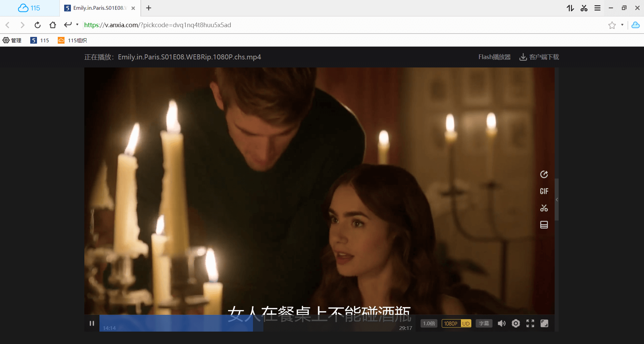This screenshot has height=344, width=644.
Task: Focus the URL address bar
Action: point(343,25)
